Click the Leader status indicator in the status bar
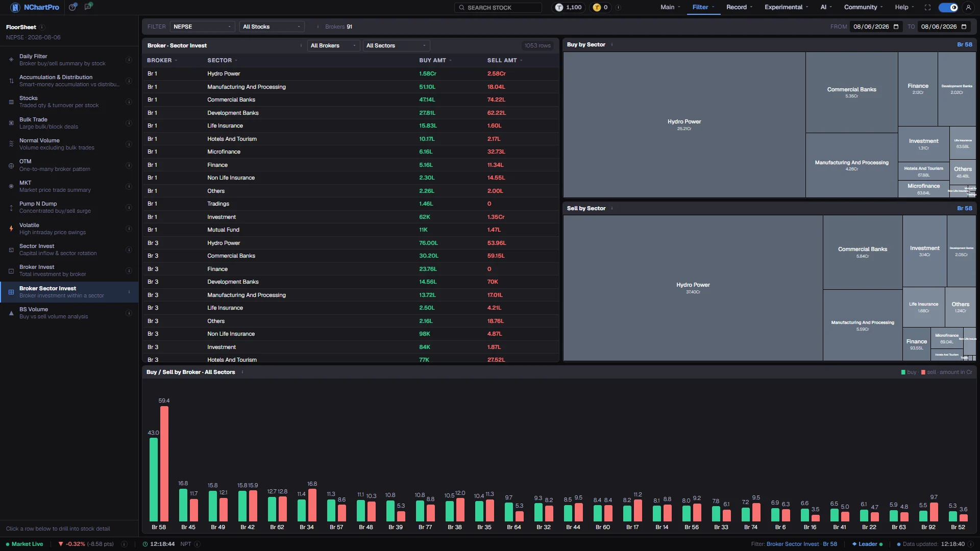 (x=867, y=544)
